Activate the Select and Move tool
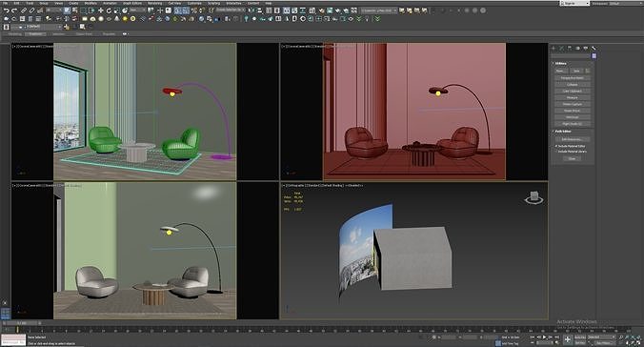The width and height of the screenshot is (644, 347). pos(101,10)
